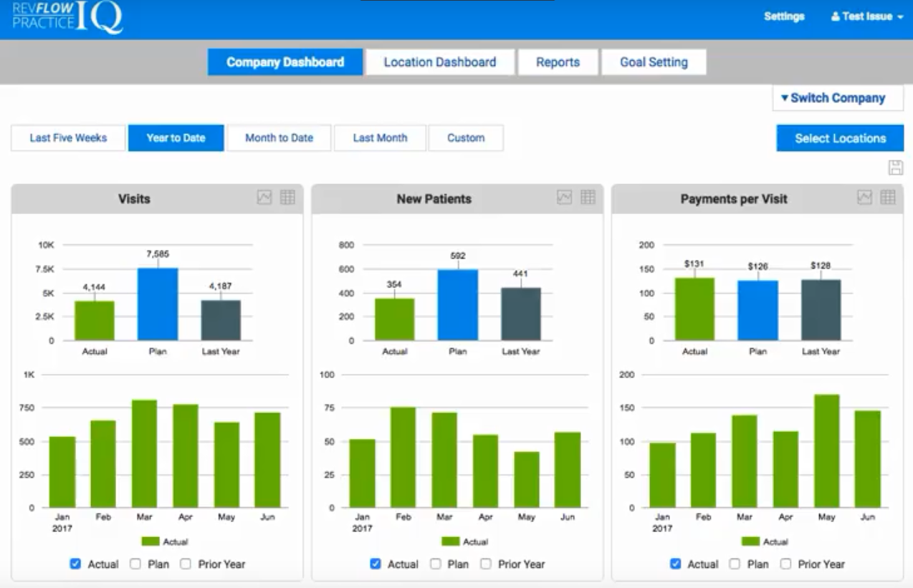Screen dimensions: 913x588
Task: Click the save floppy disk icon
Action: click(895, 168)
